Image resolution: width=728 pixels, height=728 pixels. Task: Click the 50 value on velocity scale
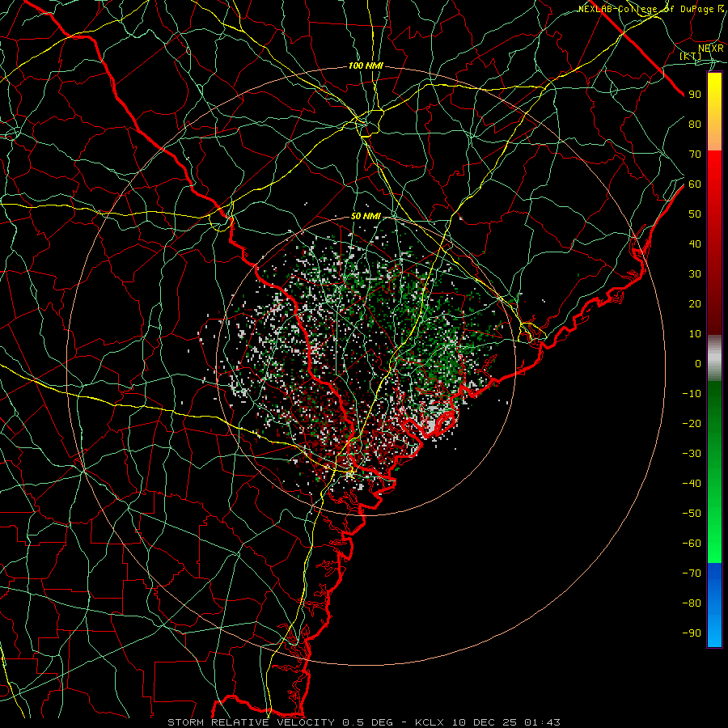[x=695, y=214]
